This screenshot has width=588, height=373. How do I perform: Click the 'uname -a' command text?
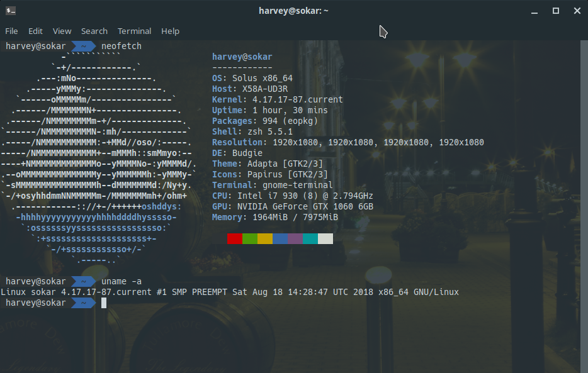pyautogui.click(x=122, y=281)
